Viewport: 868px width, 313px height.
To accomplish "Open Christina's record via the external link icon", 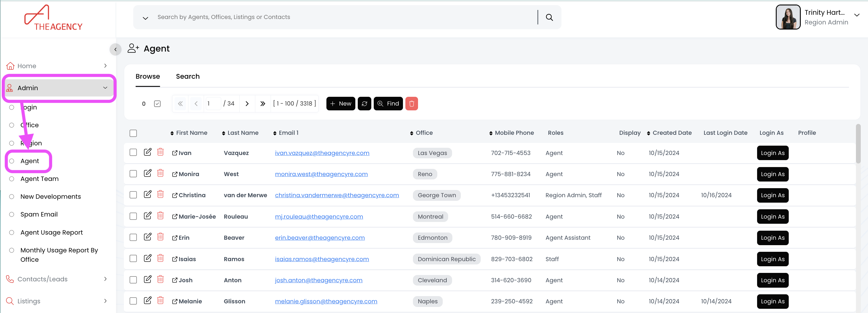I will click(175, 195).
